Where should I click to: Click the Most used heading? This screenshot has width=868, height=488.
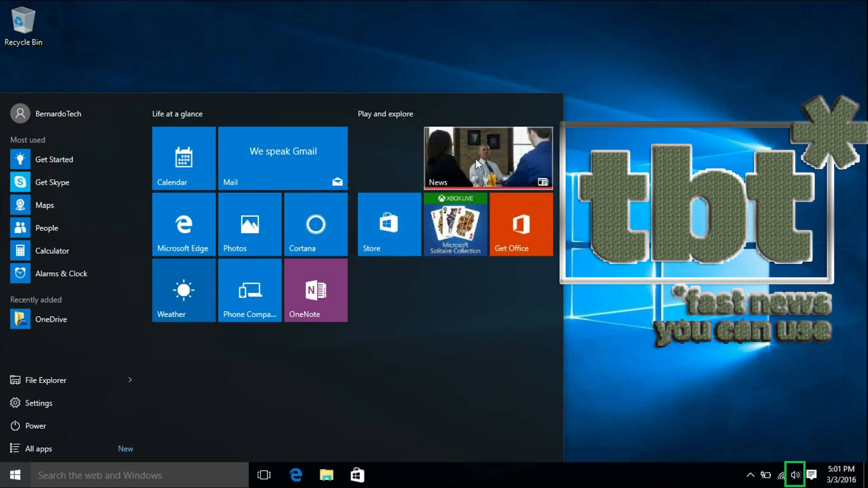click(x=28, y=140)
